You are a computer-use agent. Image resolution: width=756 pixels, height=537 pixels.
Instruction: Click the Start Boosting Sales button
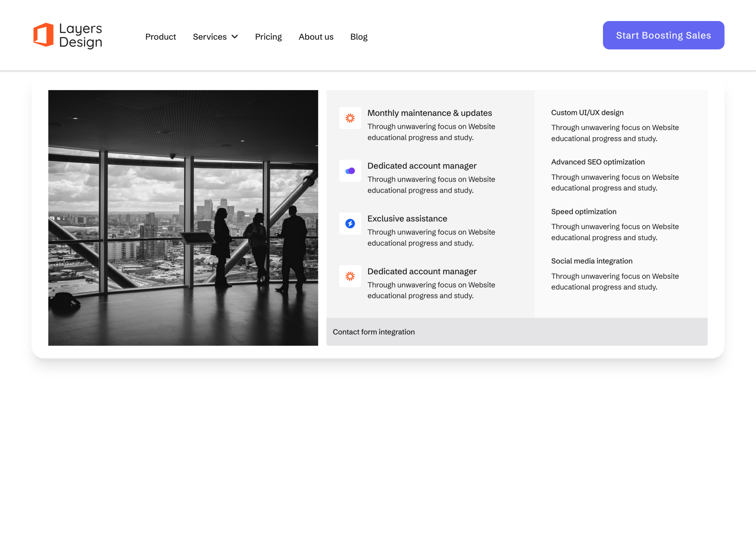(664, 35)
